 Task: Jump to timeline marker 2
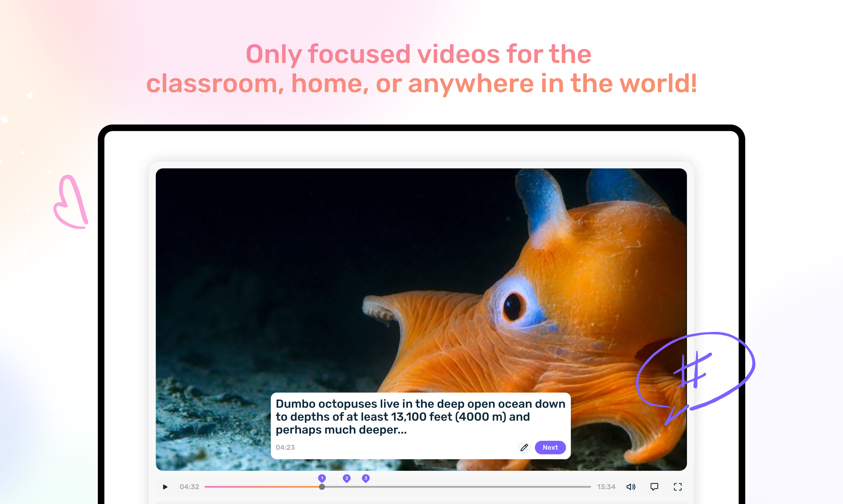(x=346, y=478)
